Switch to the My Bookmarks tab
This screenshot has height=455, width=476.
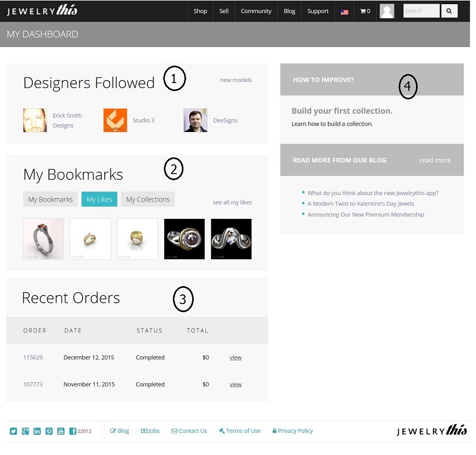click(51, 199)
